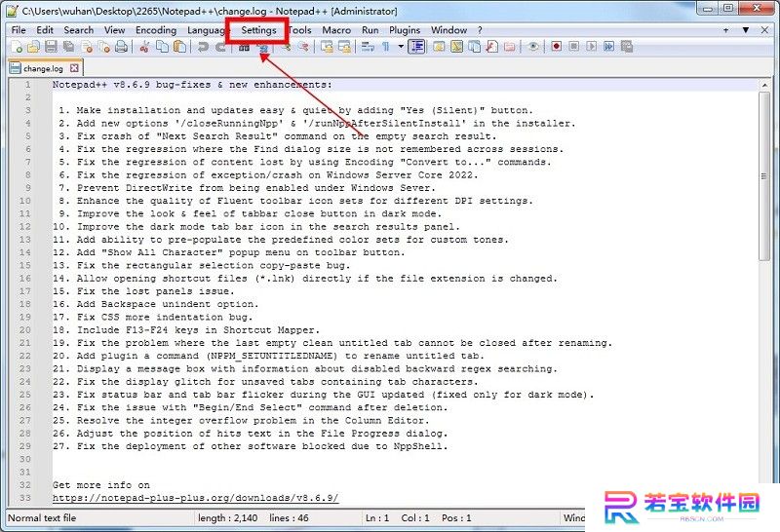Click the Copy toolbar icon
The image size is (780, 532).
(x=162, y=47)
